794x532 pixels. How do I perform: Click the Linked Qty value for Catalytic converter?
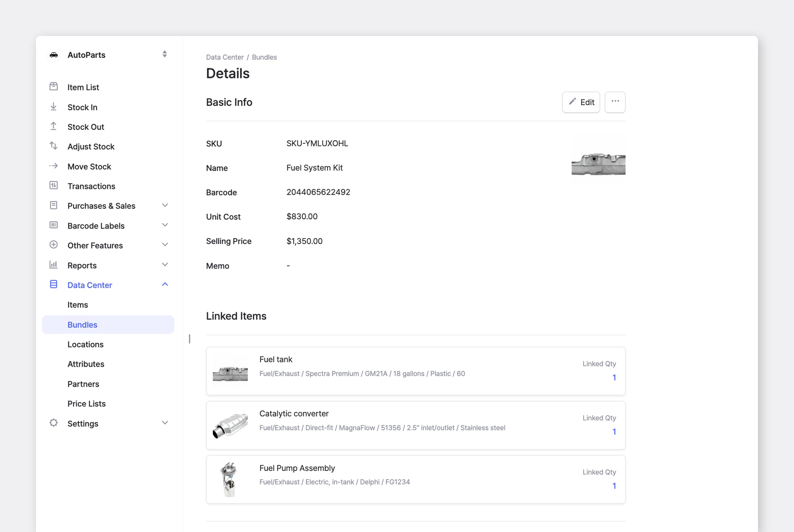(x=614, y=432)
